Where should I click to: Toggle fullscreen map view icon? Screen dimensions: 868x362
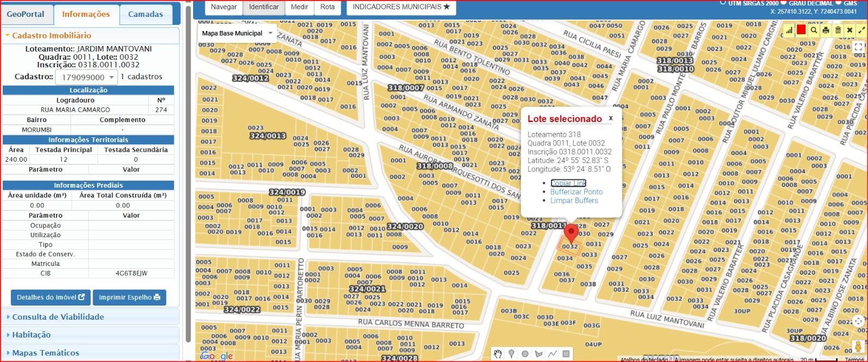pyautogui.click(x=858, y=47)
